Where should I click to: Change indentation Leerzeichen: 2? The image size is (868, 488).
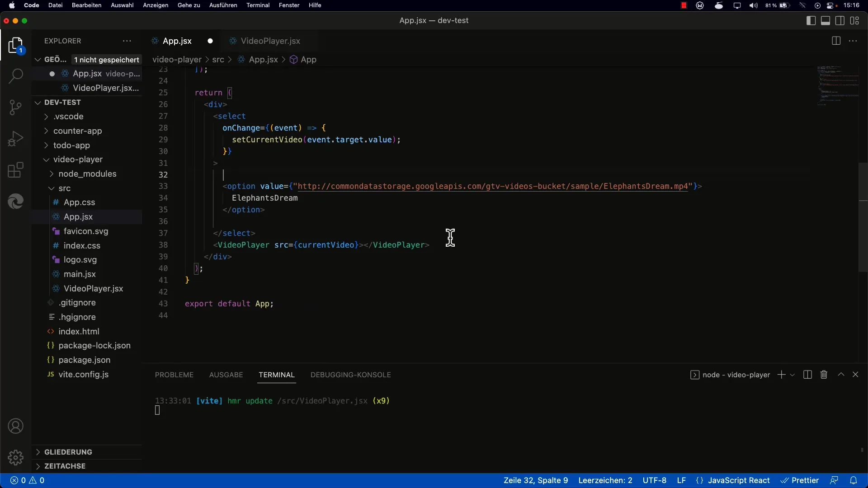point(605,480)
